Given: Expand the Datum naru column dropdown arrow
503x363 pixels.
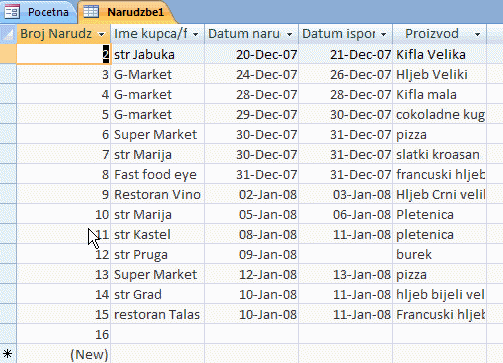Looking at the screenshot, I should tap(289, 34).
